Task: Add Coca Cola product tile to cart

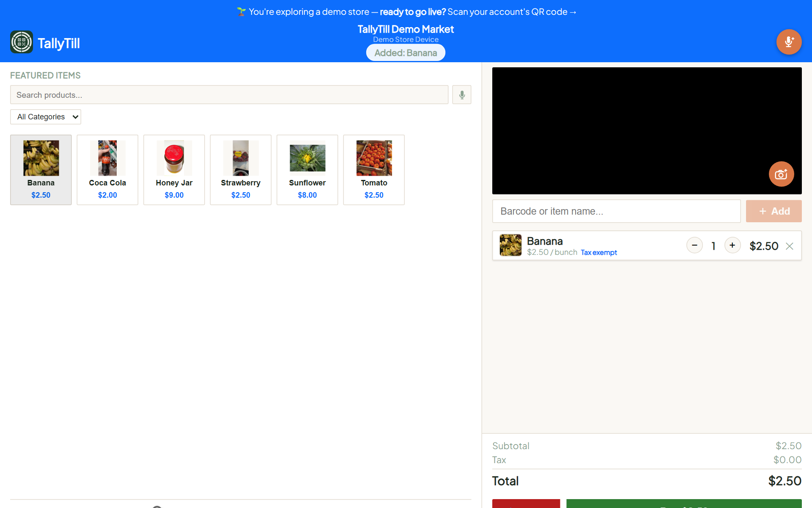Action: 107,170
